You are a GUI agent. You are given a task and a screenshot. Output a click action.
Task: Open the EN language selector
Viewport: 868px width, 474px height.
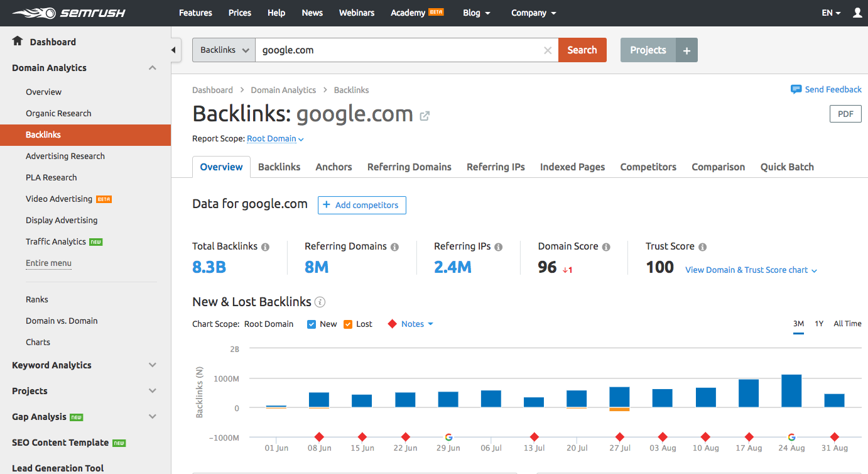(x=831, y=13)
